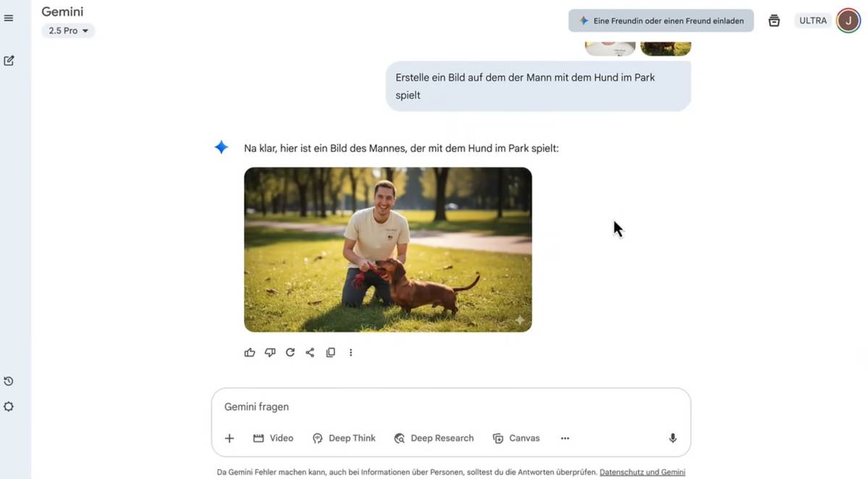The height and width of the screenshot is (479, 868).
Task: Open more options for the response
Action: [x=351, y=353]
